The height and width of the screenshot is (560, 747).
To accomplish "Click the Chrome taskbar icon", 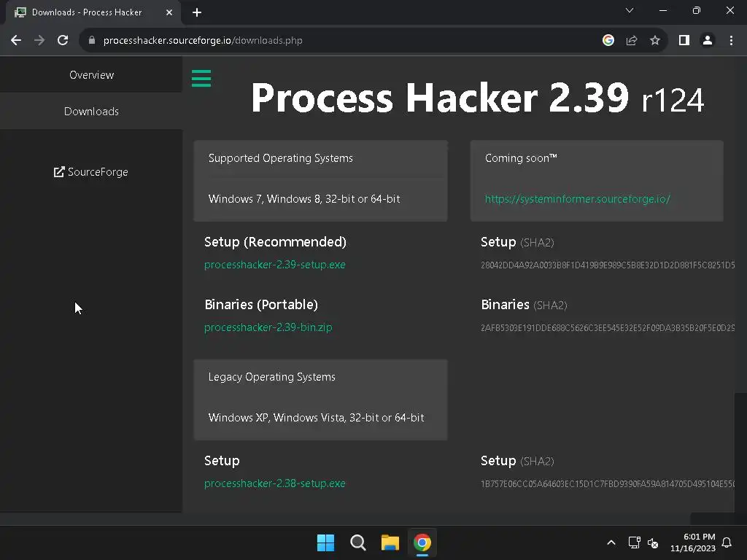I will click(422, 542).
